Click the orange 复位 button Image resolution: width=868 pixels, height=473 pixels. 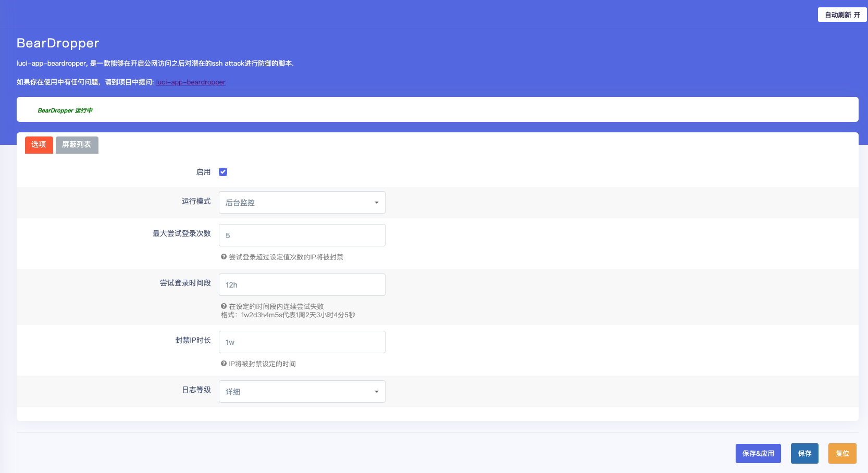[x=842, y=453]
